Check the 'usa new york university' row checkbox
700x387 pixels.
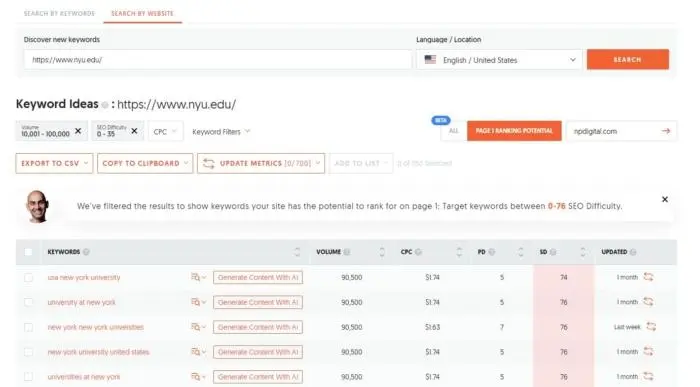pos(29,278)
